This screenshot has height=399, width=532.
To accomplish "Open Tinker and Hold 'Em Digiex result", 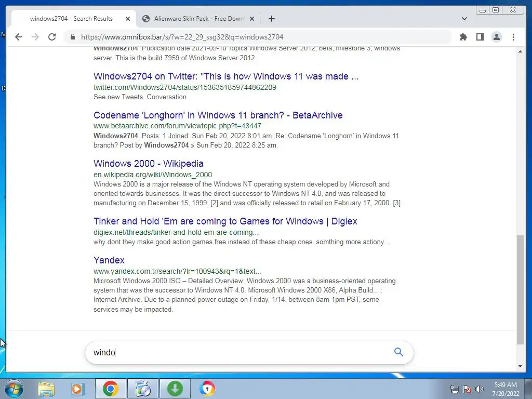I will pos(225,221).
